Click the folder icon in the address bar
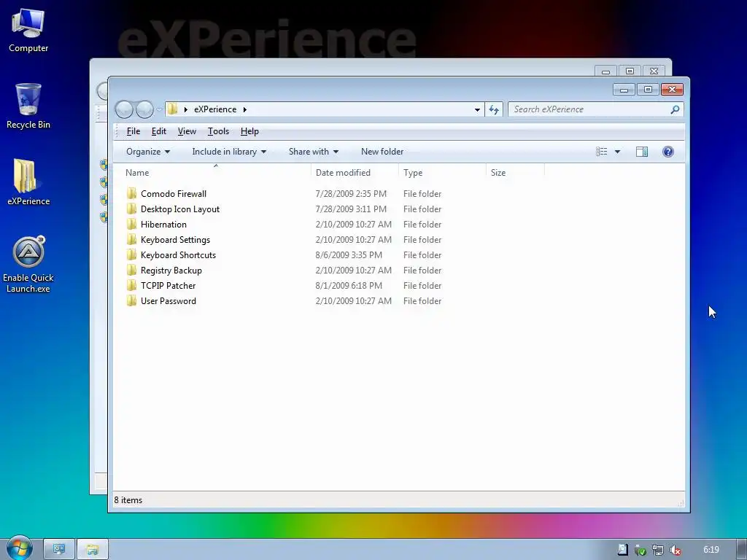 (172, 109)
